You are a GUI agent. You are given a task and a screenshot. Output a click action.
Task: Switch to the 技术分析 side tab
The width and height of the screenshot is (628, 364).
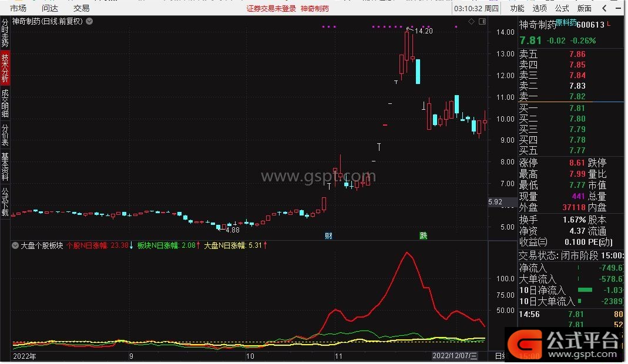click(5, 68)
